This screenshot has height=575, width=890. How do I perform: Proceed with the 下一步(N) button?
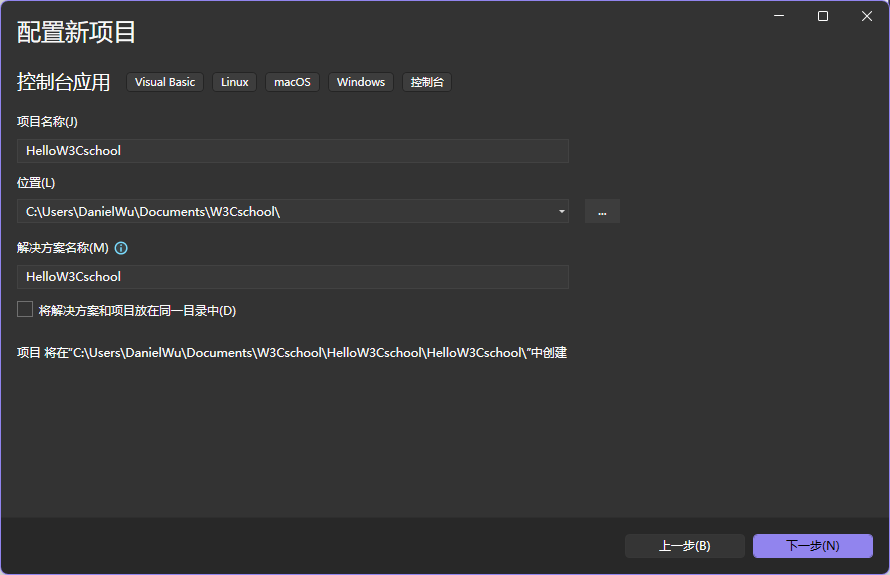tap(812, 546)
